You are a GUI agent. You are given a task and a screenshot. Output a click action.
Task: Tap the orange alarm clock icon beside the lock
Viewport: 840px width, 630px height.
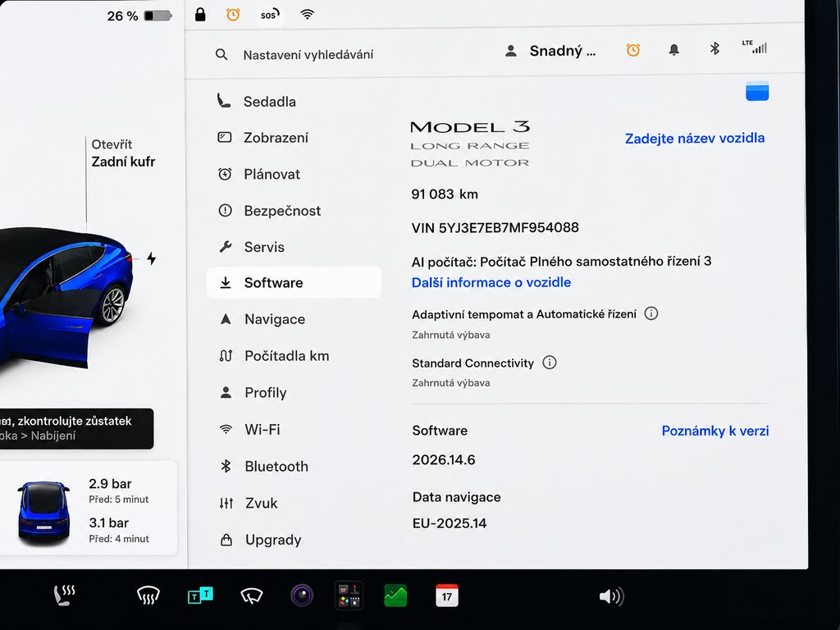[x=233, y=15]
